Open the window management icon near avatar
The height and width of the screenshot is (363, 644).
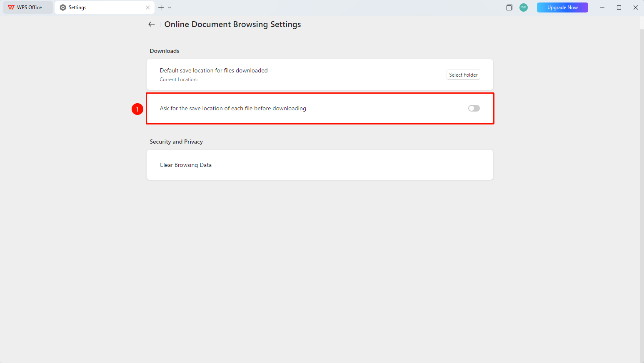(x=509, y=7)
